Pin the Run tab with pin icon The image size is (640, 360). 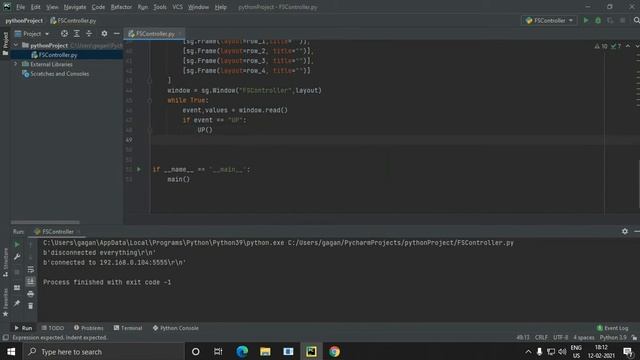[17, 303]
